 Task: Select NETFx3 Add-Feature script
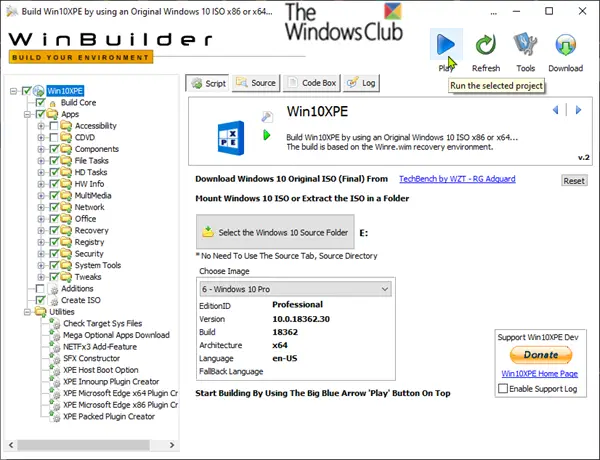tap(100, 347)
